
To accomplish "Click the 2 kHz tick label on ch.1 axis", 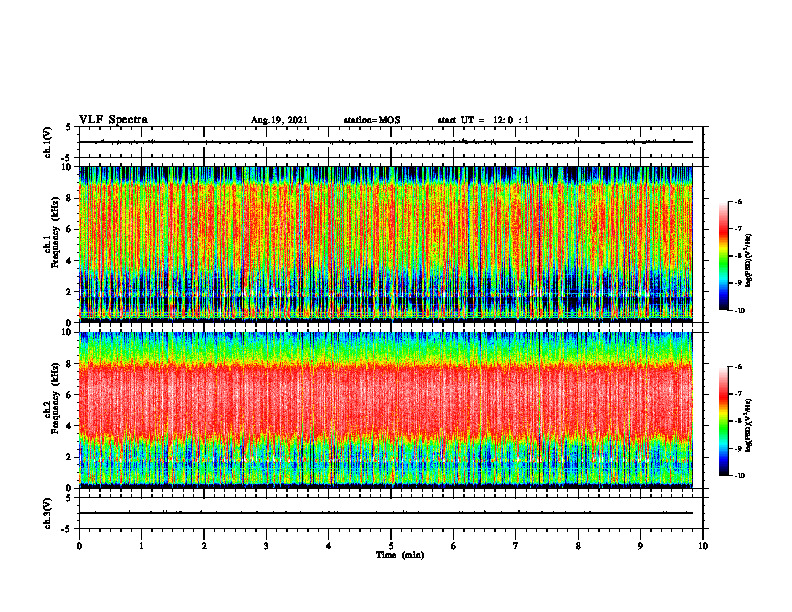I will pos(69,291).
